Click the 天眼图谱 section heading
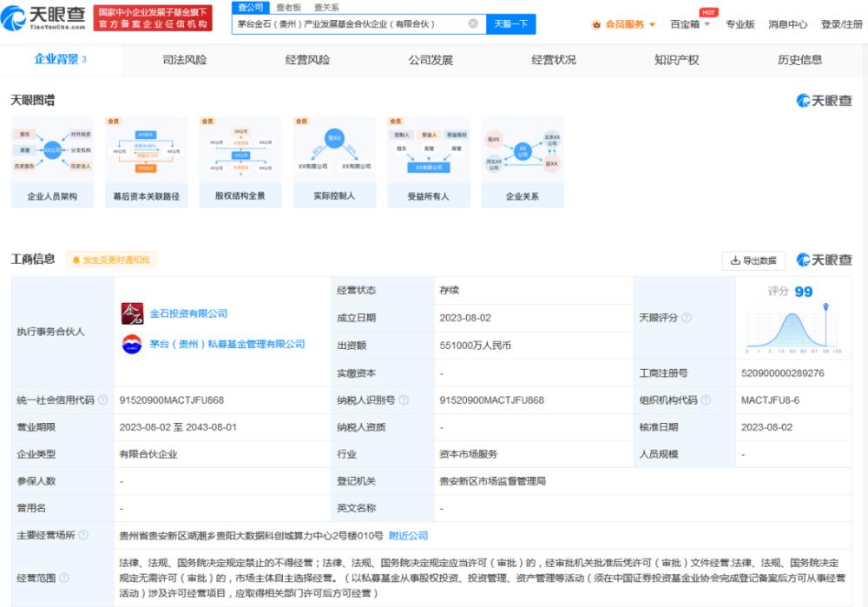 [x=33, y=100]
